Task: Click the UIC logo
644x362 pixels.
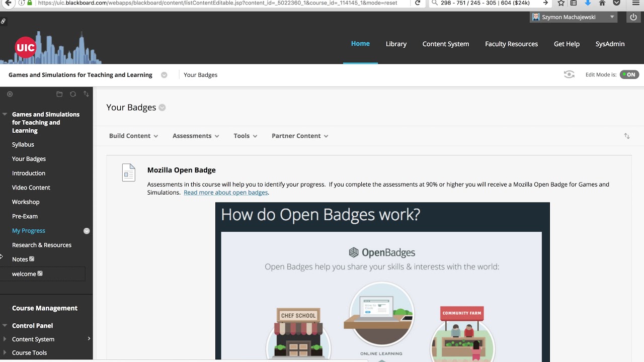Action: click(26, 48)
